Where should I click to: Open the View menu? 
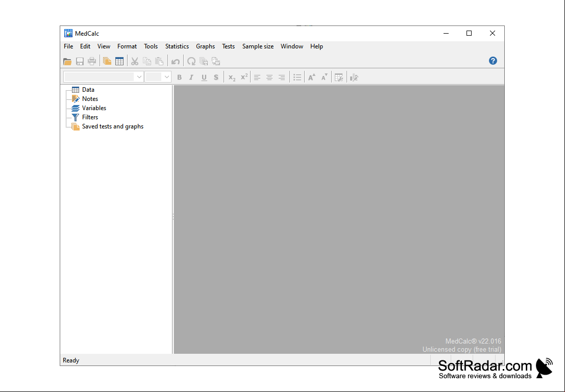coord(104,46)
